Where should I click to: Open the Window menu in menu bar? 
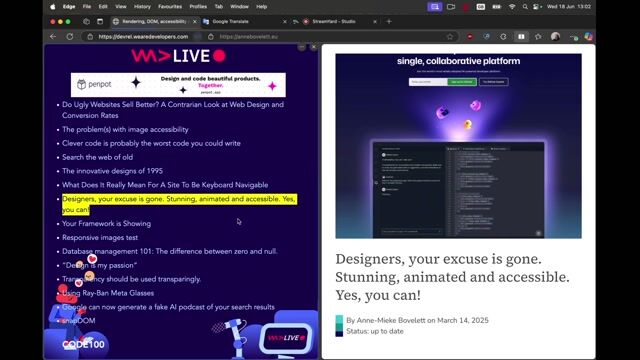click(x=239, y=7)
